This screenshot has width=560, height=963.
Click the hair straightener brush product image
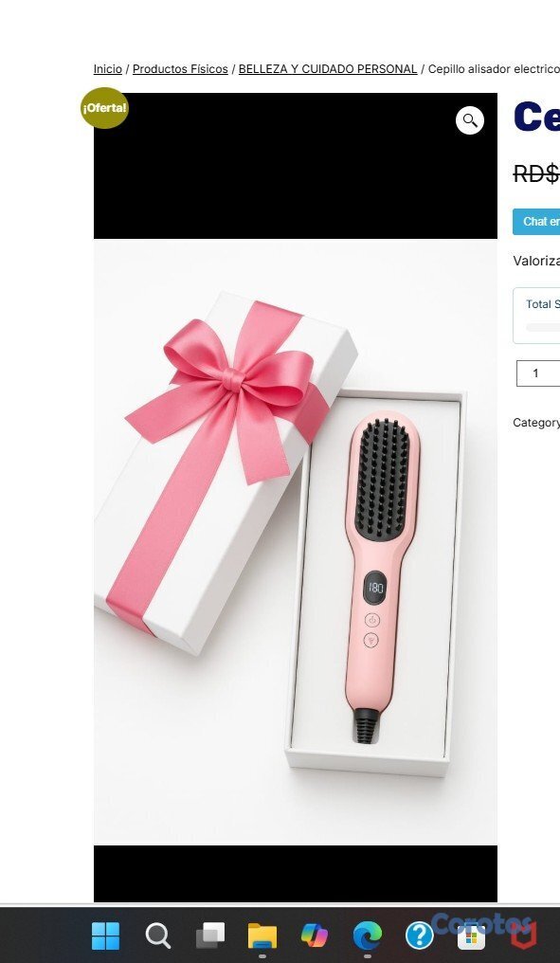pos(296,542)
